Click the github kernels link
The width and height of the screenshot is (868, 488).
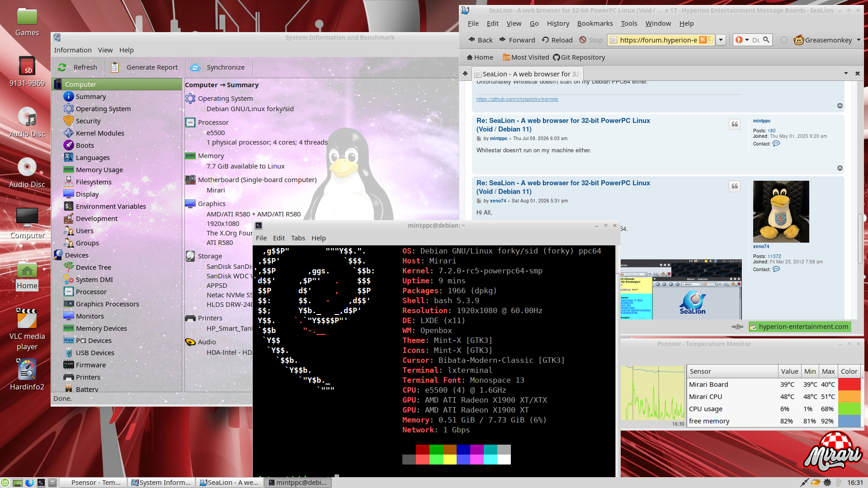tap(517, 99)
